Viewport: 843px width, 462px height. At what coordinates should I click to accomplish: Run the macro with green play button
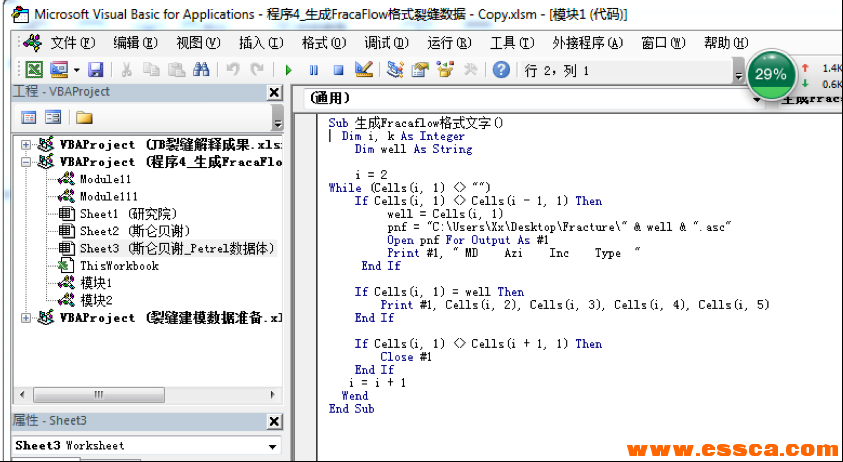(289, 70)
